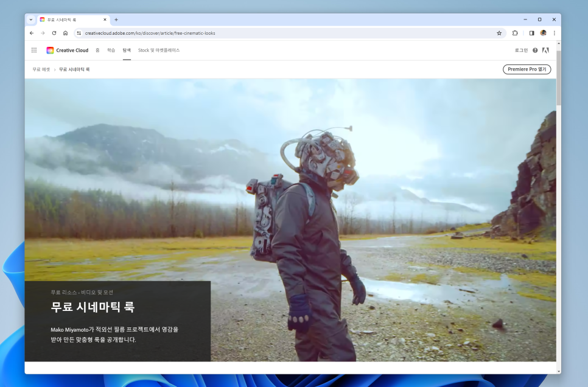Click 무료 리소스 - 비디오 및 모션 label
This screenshot has width=588, height=387.
tap(82, 292)
